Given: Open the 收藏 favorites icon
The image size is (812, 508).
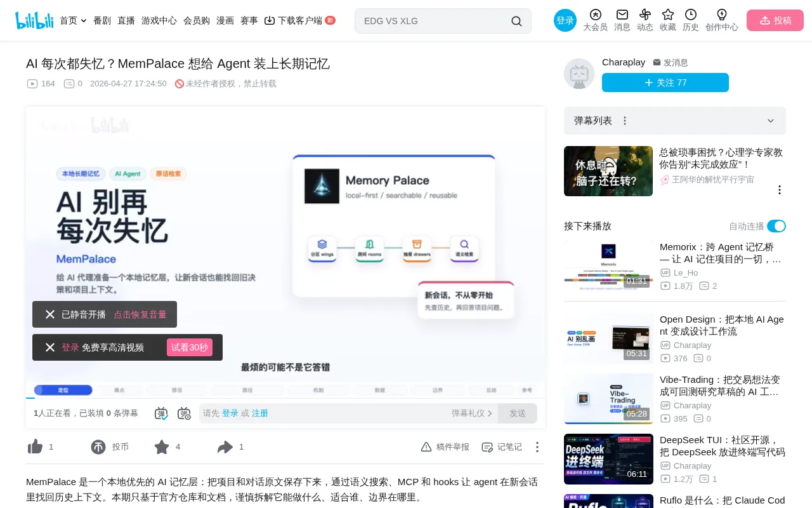Looking at the screenshot, I should (668, 15).
